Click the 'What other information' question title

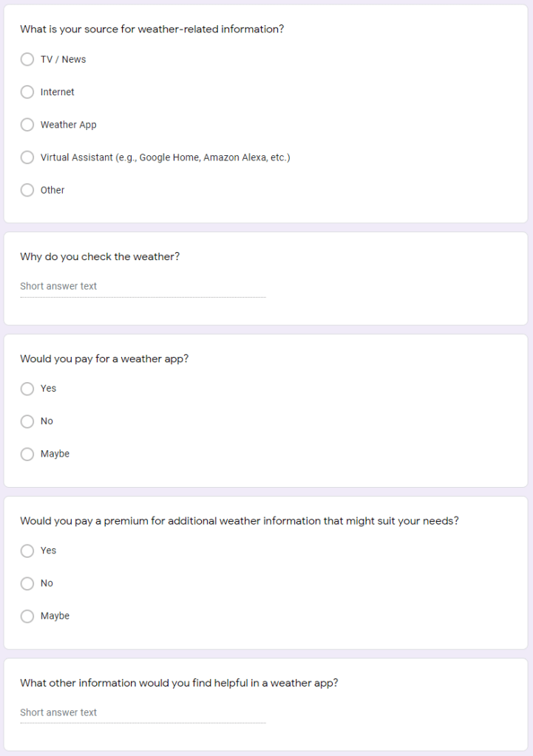coord(179,684)
